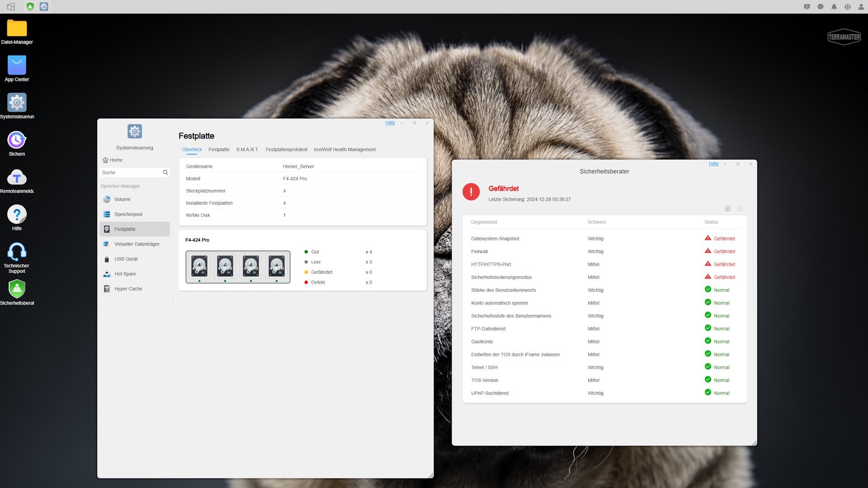Image resolution: width=868 pixels, height=488 pixels.
Task: Click the search magnifier in the Suche field
Action: (165, 173)
